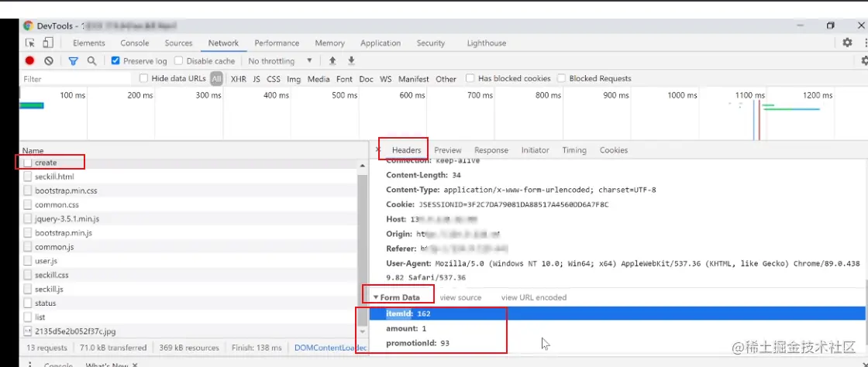Toggle the device toolbar icon
This screenshot has height=367, width=868.
point(47,43)
